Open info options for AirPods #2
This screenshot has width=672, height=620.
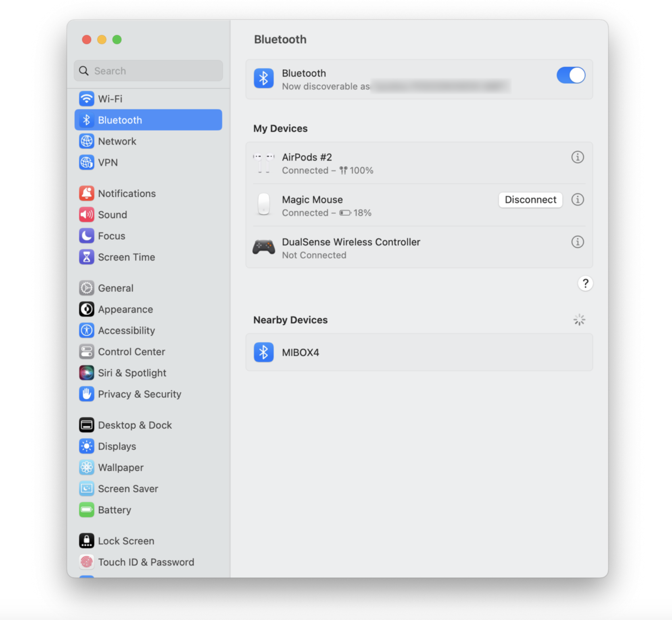pos(578,157)
